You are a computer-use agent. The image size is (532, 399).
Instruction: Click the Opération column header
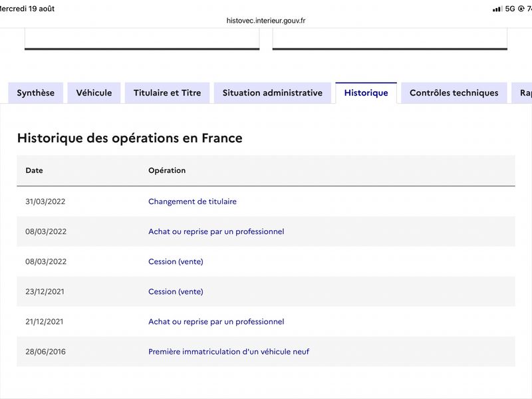point(167,170)
